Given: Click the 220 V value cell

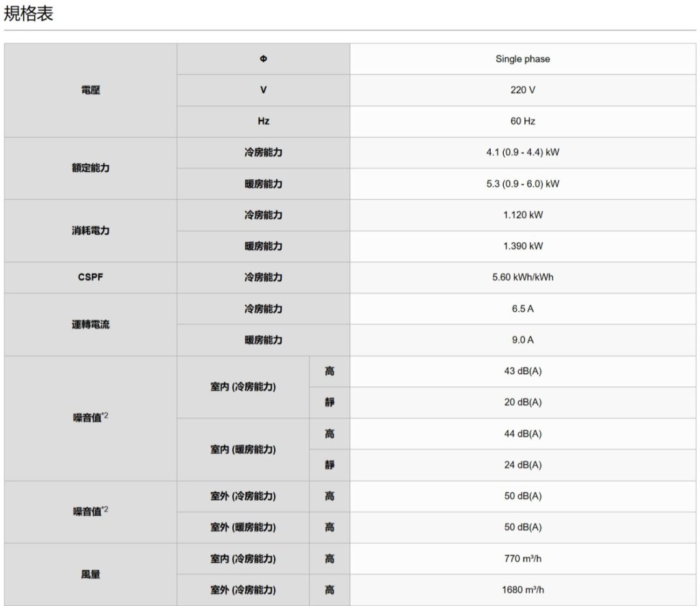Looking at the screenshot, I should point(522,90).
